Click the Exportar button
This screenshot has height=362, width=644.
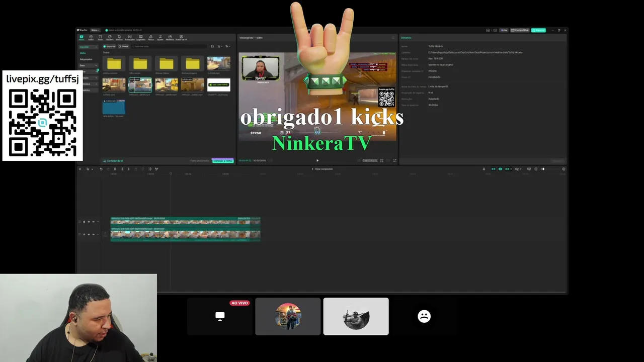(x=539, y=30)
